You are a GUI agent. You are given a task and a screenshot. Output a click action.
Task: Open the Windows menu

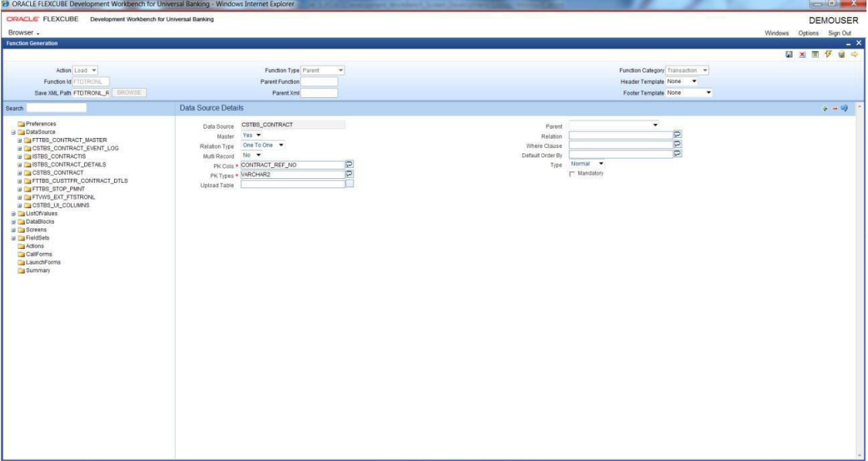pos(777,33)
